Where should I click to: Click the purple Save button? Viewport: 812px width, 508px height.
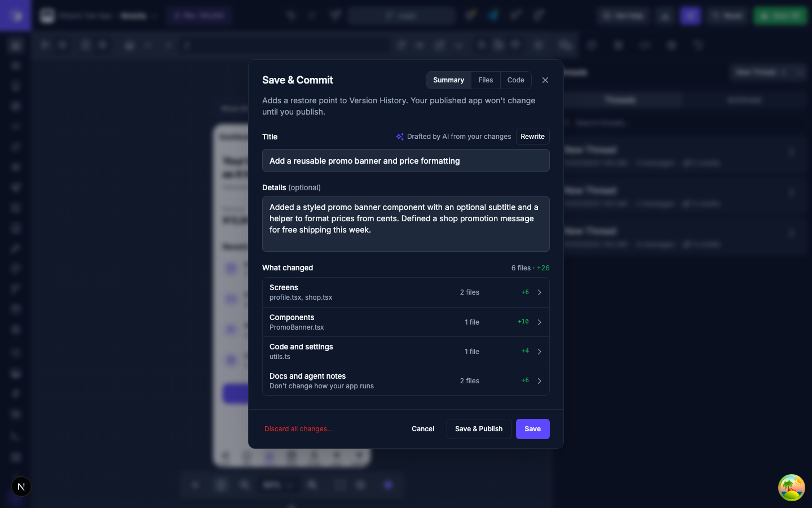[x=533, y=429]
